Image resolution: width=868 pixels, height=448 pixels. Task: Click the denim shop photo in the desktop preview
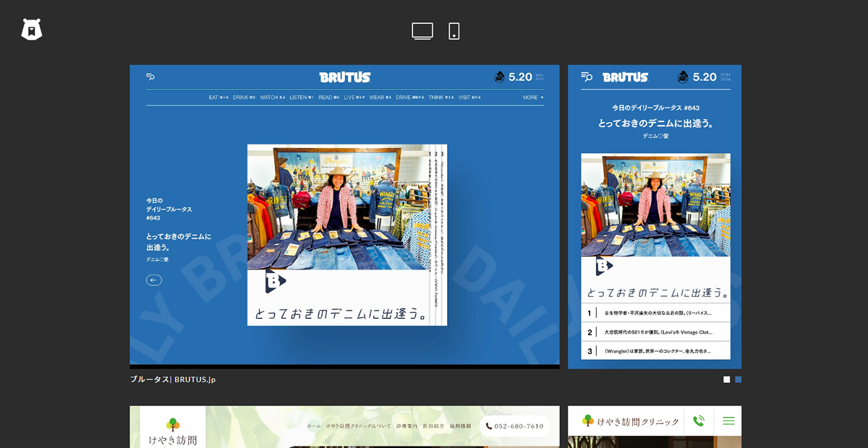point(339,207)
